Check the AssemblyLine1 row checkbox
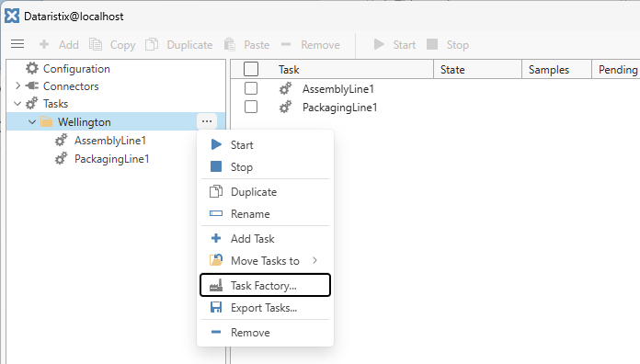The height and width of the screenshot is (364, 640). [251, 88]
